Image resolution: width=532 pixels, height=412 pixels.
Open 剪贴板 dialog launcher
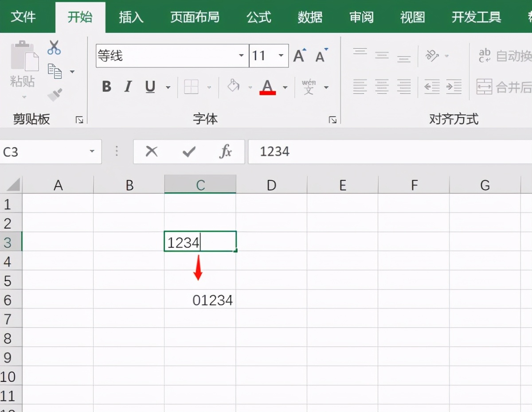[79, 120]
